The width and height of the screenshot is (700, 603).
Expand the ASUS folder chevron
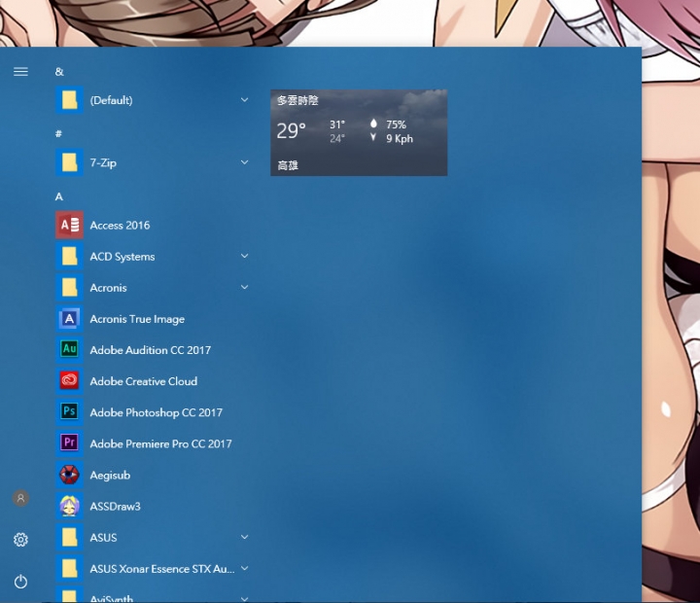coord(245,537)
